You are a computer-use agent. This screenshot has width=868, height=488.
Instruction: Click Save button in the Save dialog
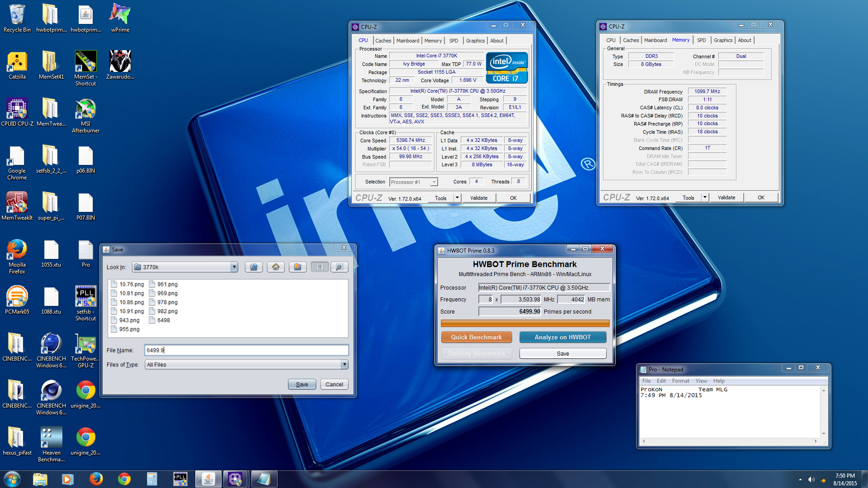[x=302, y=385]
